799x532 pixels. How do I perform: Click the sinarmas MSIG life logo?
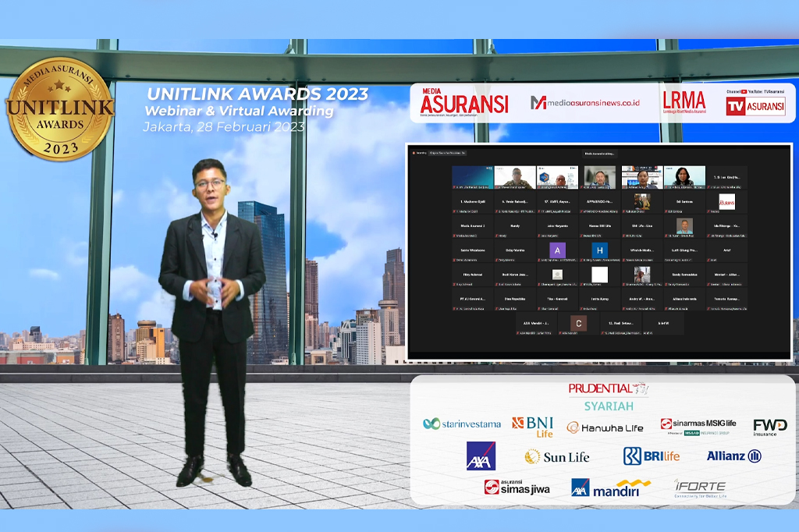pyautogui.click(x=698, y=427)
